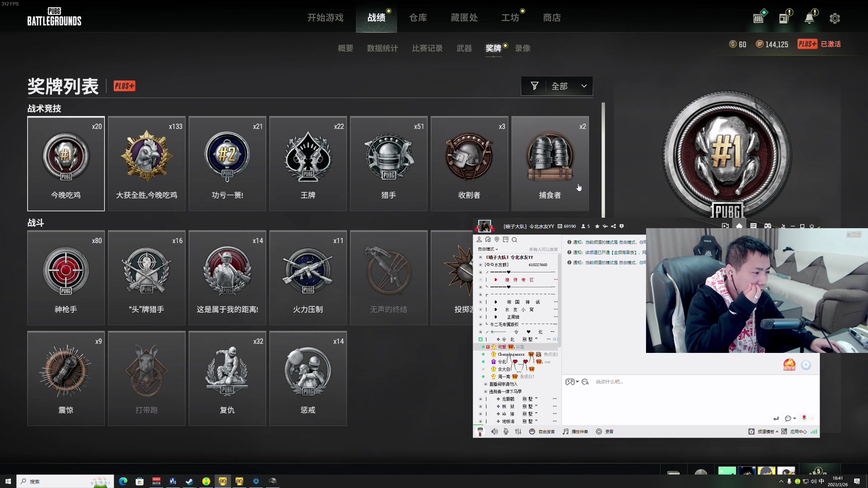
Task: Open Steam from the taskbar
Action: [x=189, y=481]
